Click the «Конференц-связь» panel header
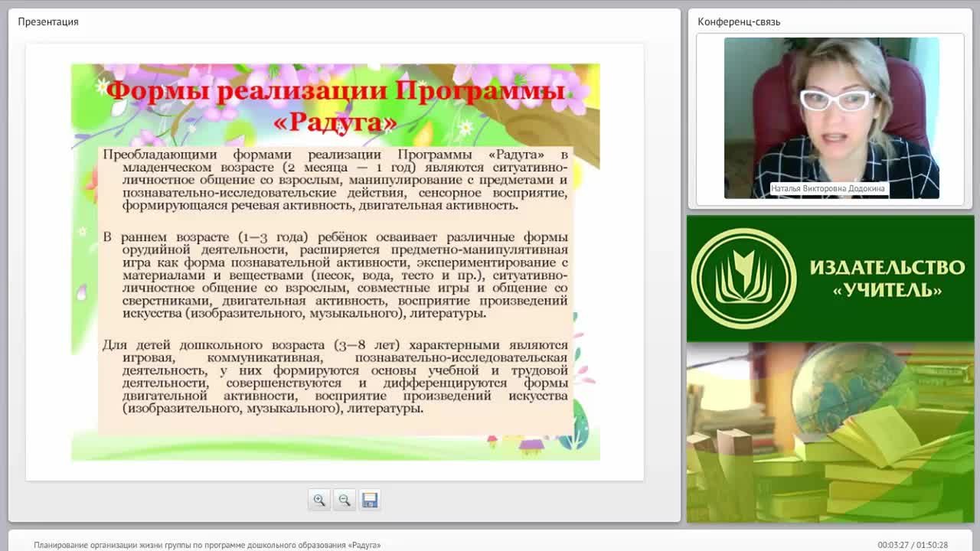Viewport: 980px width, 551px height. pyautogui.click(x=739, y=21)
